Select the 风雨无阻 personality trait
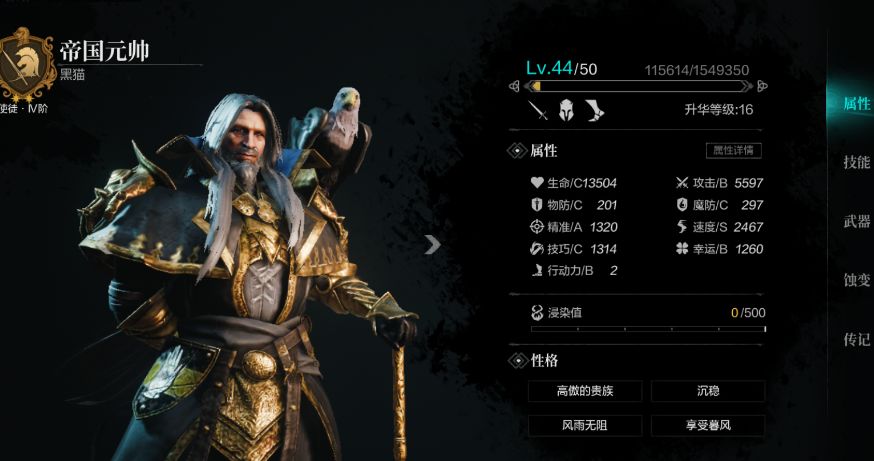The height and width of the screenshot is (461, 874). click(585, 426)
